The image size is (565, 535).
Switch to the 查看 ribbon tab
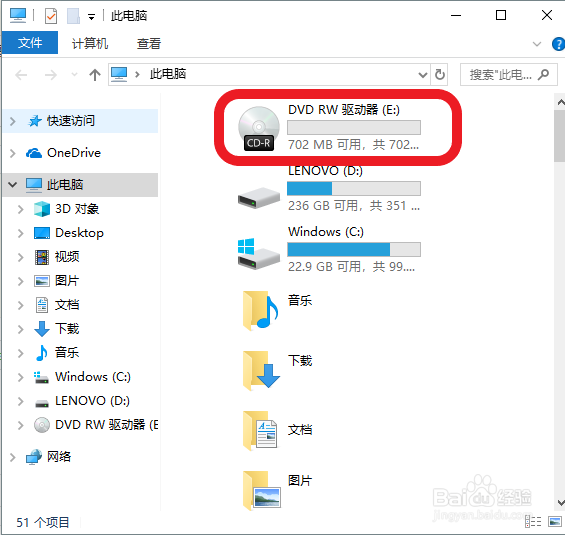click(x=148, y=44)
